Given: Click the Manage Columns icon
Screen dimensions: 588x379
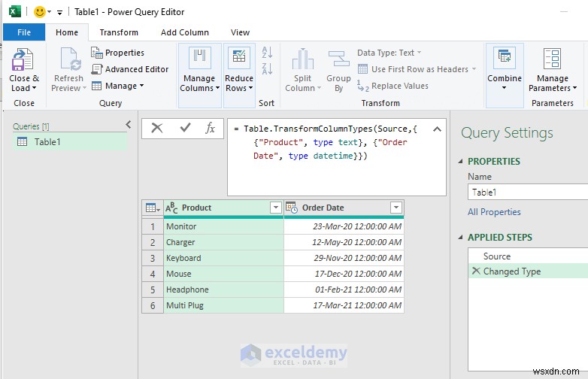Looking at the screenshot, I should pyautogui.click(x=199, y=57).
